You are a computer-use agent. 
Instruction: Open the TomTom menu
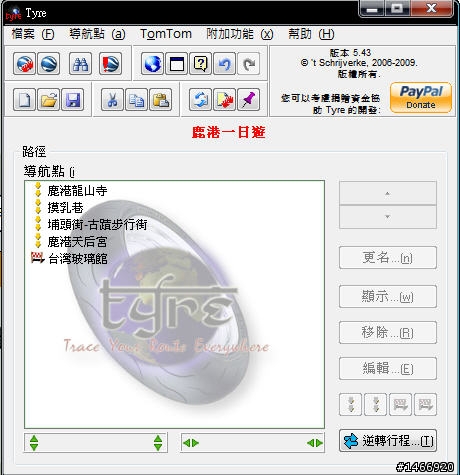click(x=166, y=34)
